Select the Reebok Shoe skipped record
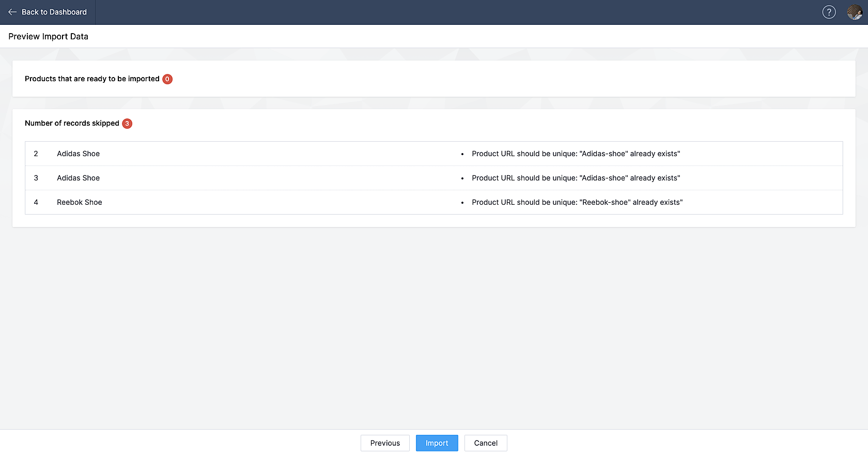This screenshot has height=454, width=868. [x=434, y=202]
